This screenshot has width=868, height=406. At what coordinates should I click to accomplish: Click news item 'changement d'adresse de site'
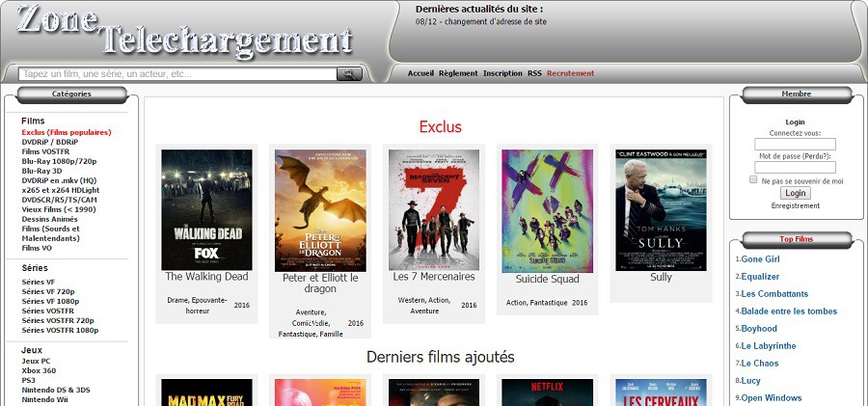496,22
